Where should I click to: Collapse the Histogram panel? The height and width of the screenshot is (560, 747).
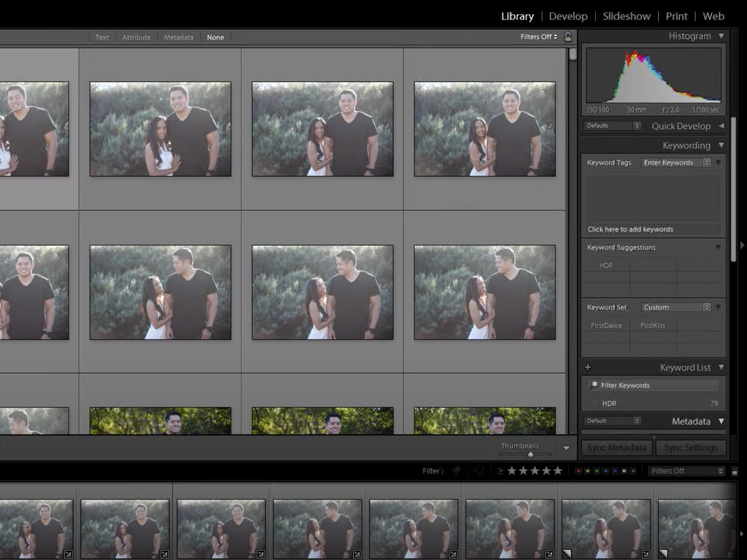[x=721, y=36]
